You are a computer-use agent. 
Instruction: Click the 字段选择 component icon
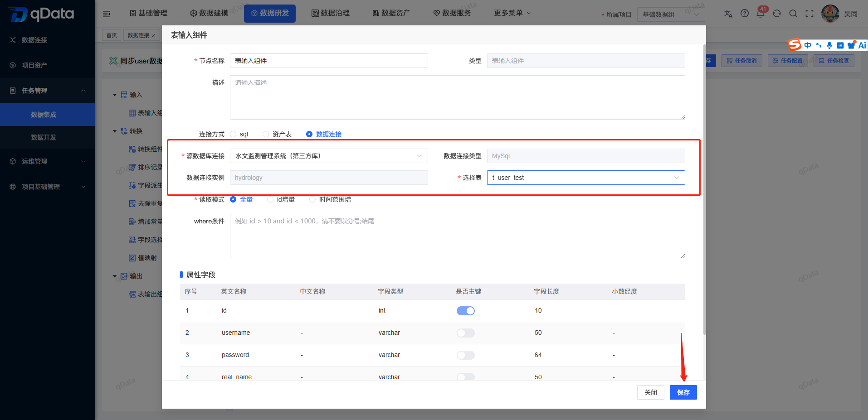click(x=132, y=240)
